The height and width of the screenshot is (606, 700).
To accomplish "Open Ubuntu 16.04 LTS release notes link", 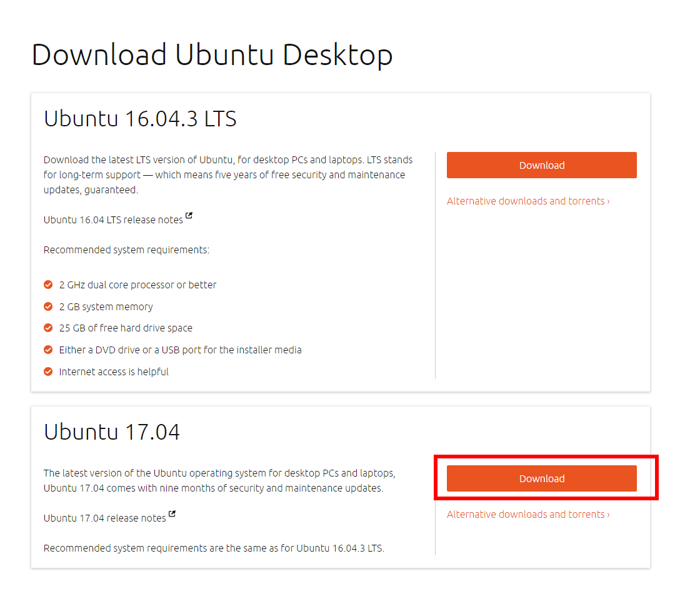I will tap(113, 220).
